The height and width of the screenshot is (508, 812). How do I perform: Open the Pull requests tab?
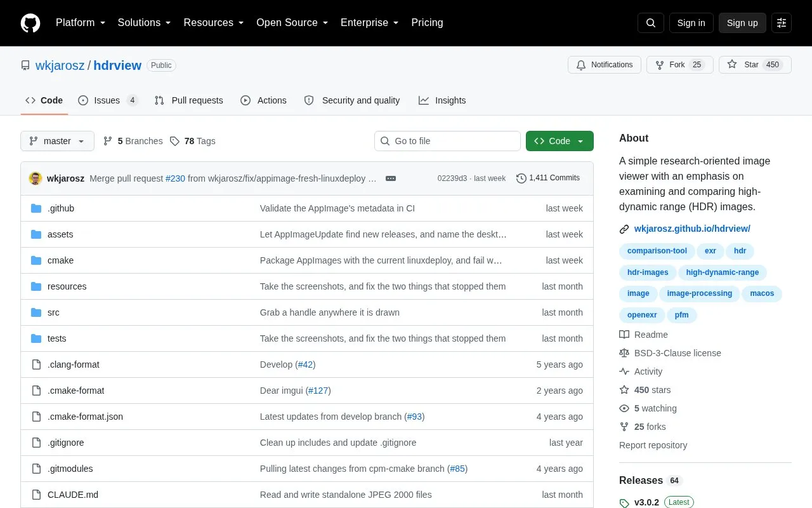(188, 100)
